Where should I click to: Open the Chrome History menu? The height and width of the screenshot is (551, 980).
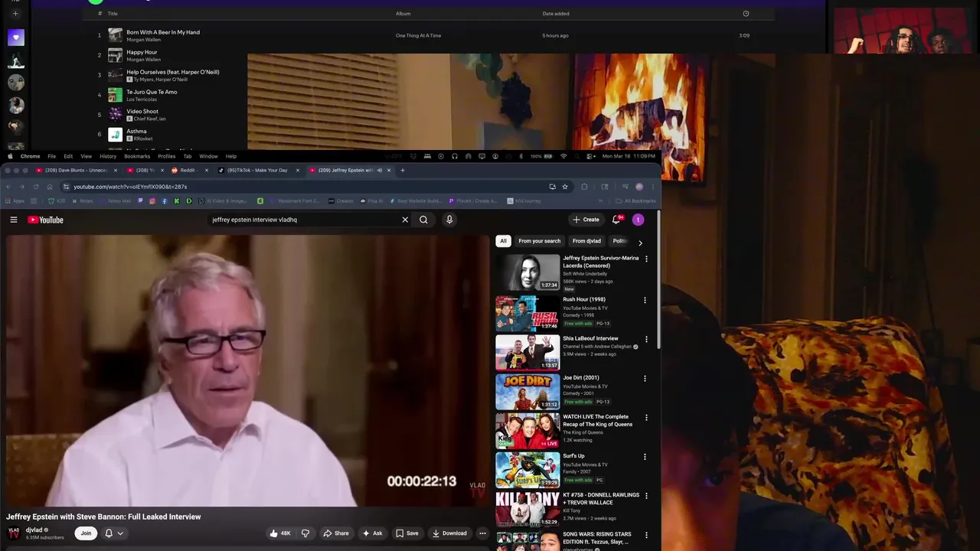(x=108, y=156)
